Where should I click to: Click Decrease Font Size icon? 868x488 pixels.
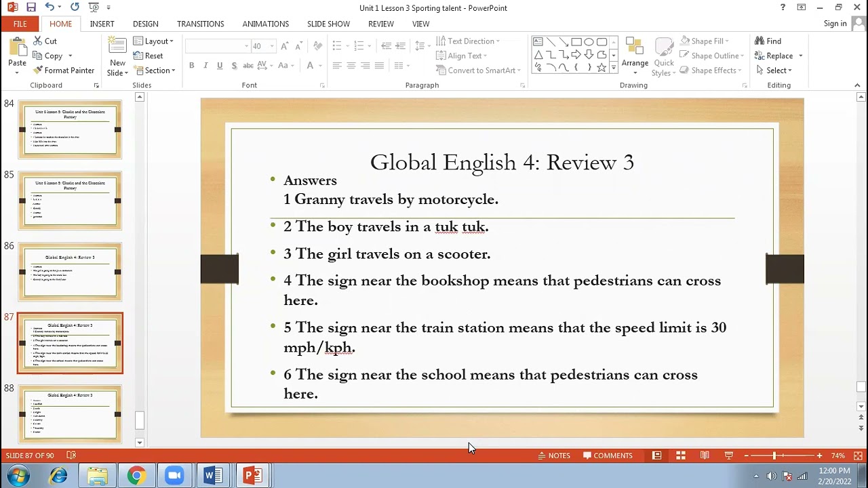tap(299, 46)
